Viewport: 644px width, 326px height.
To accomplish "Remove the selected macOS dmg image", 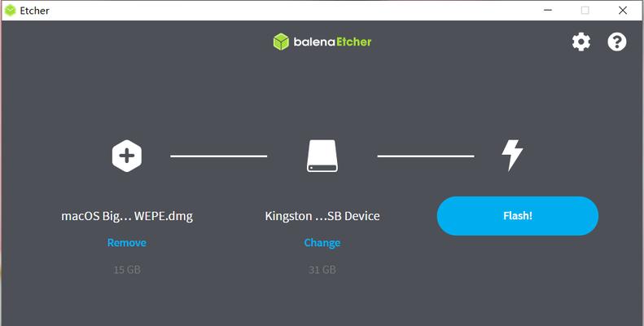I will coord(126,243).
